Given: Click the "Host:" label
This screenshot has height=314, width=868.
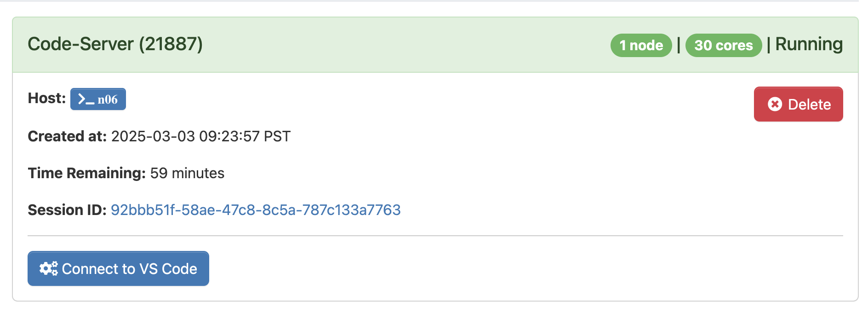Looking at the screenshot, I should coord(47,98).
